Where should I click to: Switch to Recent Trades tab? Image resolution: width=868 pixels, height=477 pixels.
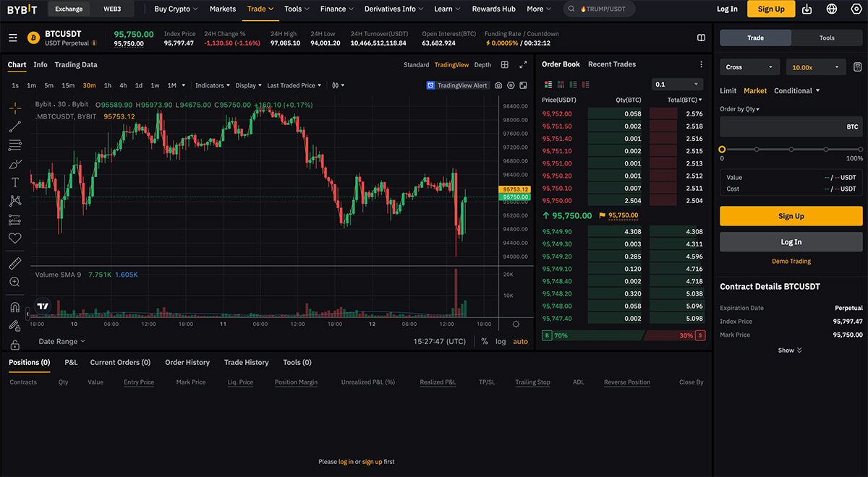click(611, 64)
